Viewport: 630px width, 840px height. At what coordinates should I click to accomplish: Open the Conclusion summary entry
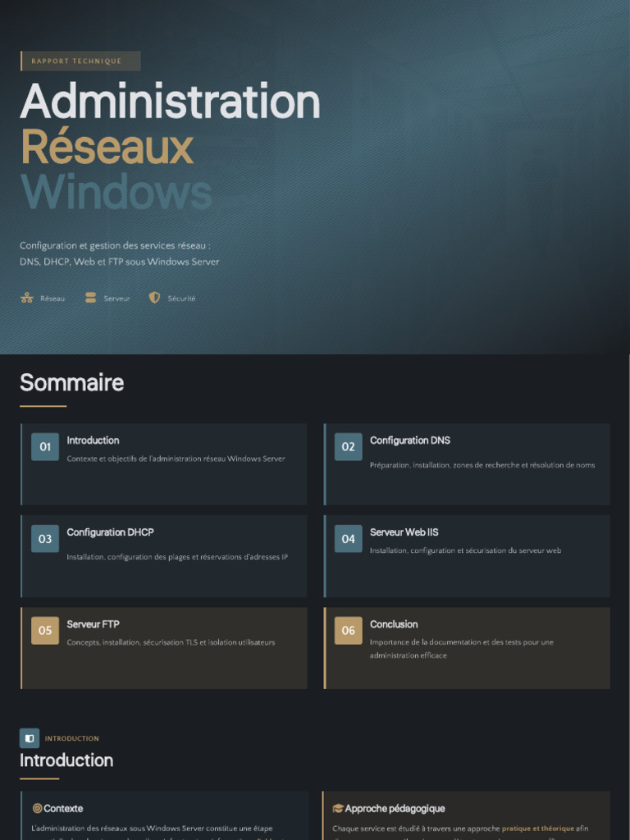pos(467,648)
